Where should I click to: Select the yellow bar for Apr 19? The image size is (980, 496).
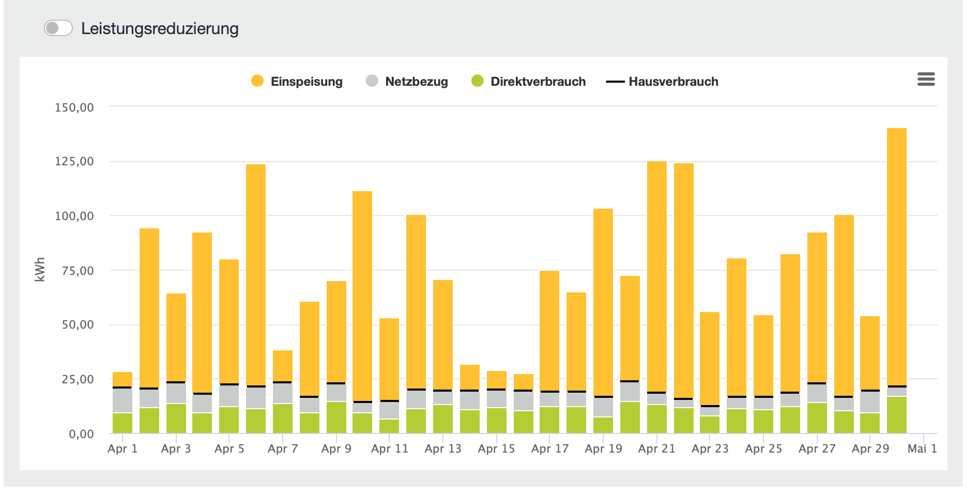click(x=603, y=302)
